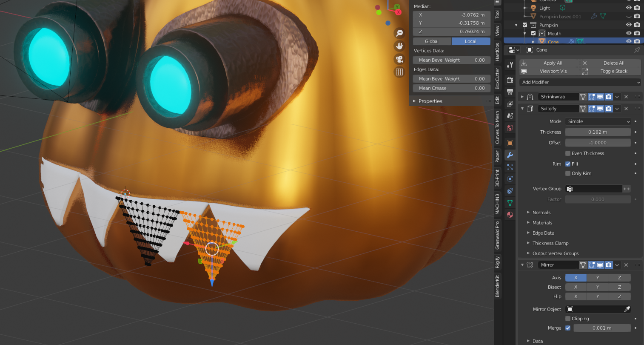Viewport: 644px width, 345px height.
Task: Open the Render properties tab icon
Action: [510, 80]
